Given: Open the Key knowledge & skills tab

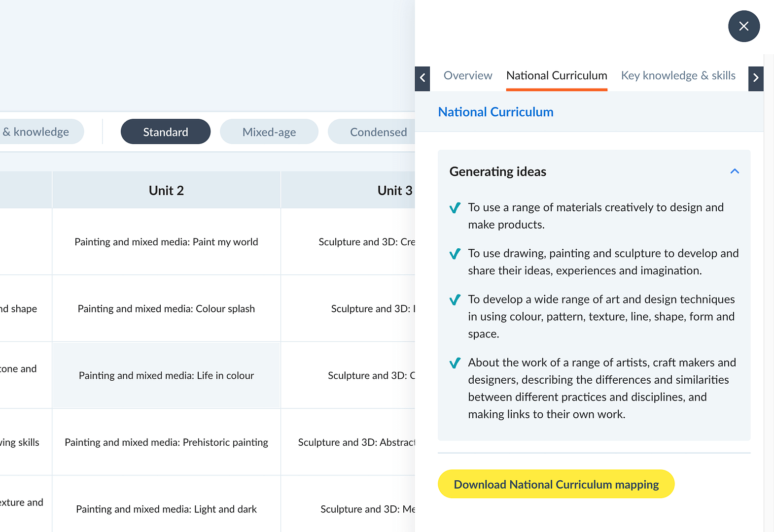Looking at the screenshot, I should click(x=678, y=75).
